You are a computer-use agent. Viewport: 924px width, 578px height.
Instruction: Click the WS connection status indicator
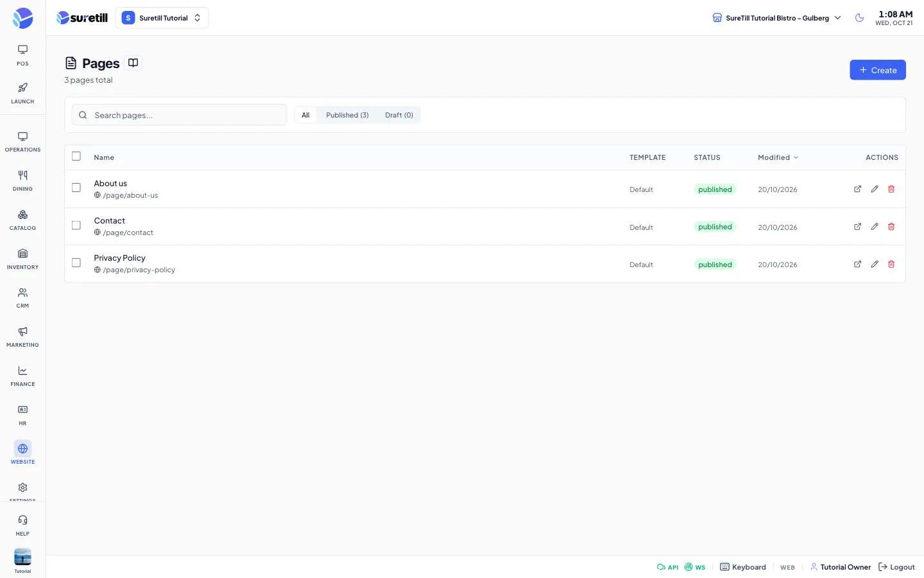(x=695, y=567)
